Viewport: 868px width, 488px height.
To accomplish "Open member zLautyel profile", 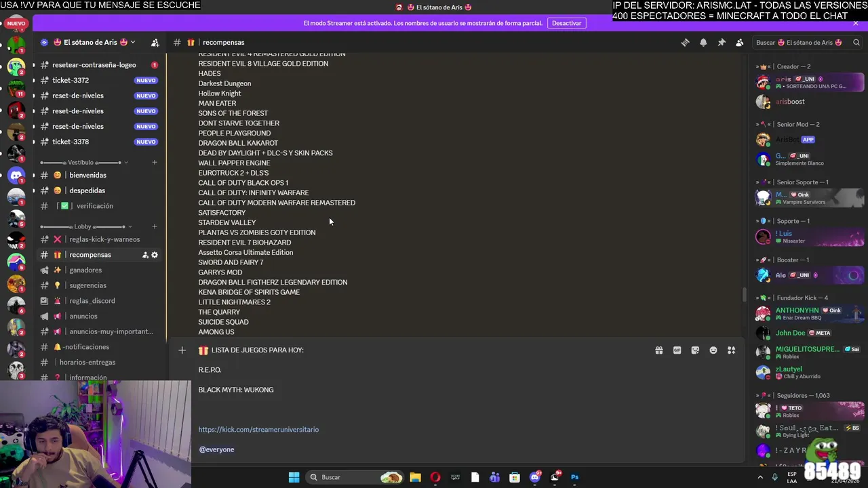I will [x=810, y=372].
